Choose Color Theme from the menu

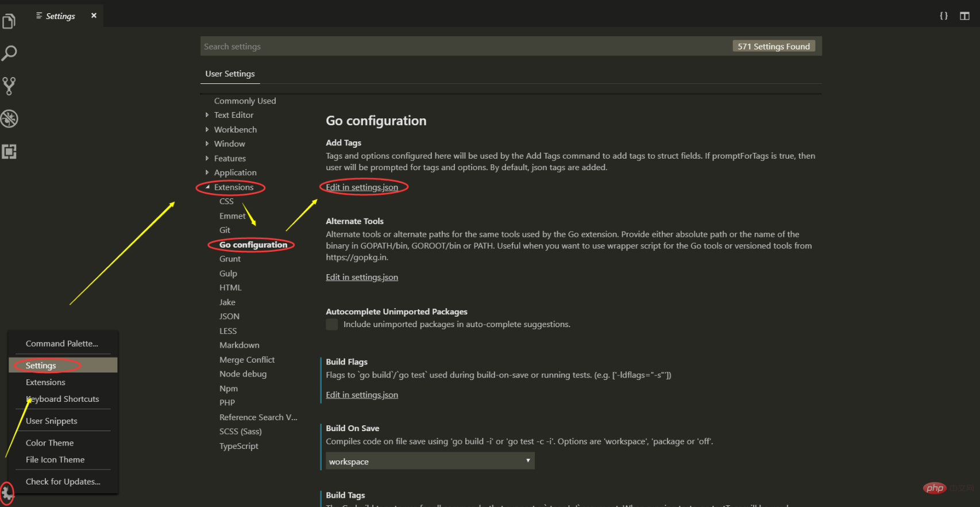(63, 443)
